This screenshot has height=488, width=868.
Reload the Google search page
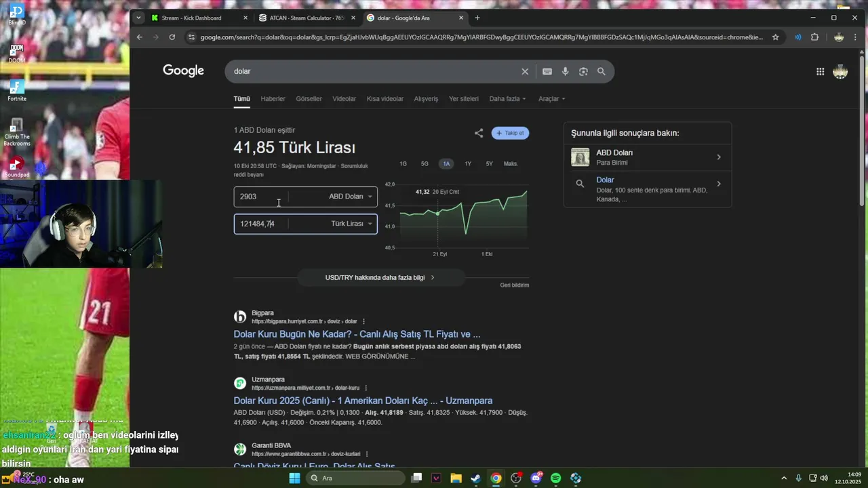172,37
